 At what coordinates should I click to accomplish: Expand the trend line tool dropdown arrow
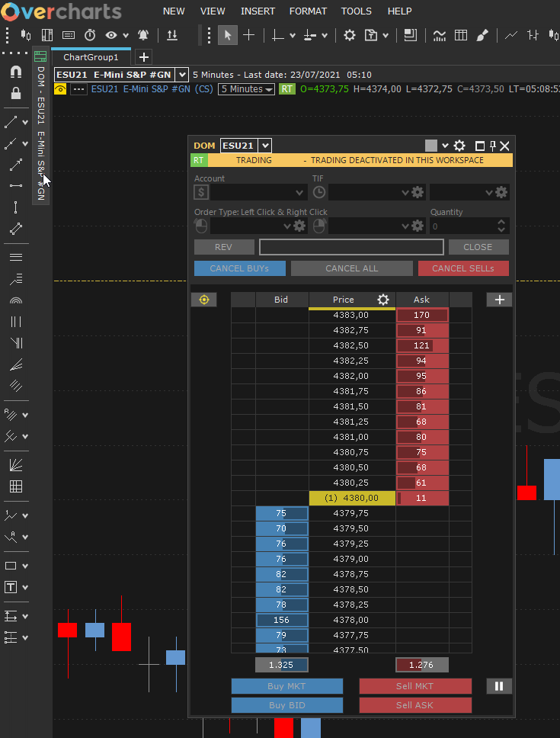(25, 123)
